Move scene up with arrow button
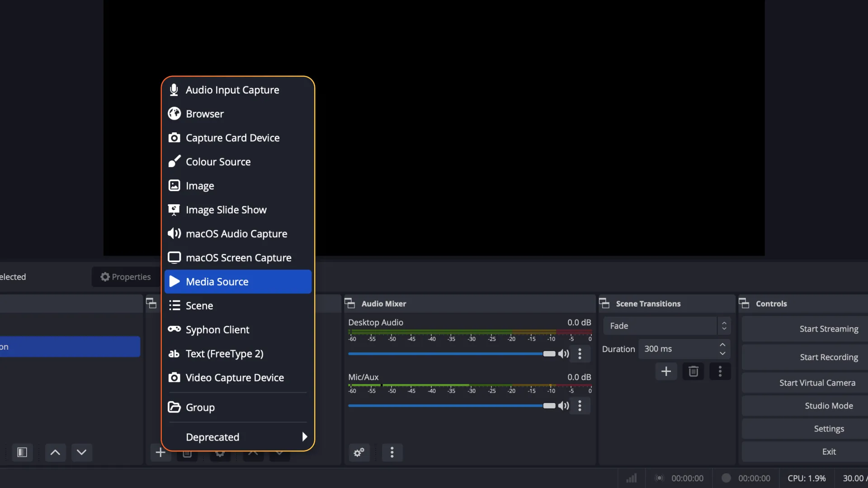The width and height of the screenshot is (868, 488). [55, 452]
